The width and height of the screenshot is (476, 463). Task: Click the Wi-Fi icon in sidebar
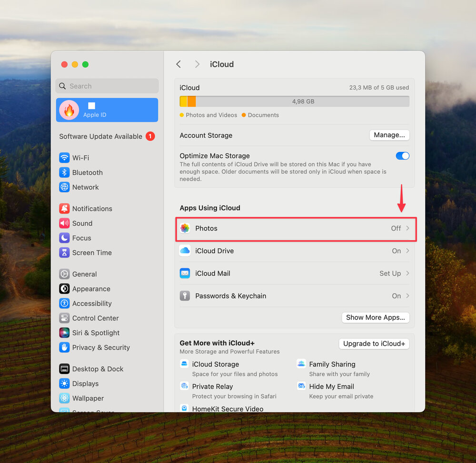point(64,158)
